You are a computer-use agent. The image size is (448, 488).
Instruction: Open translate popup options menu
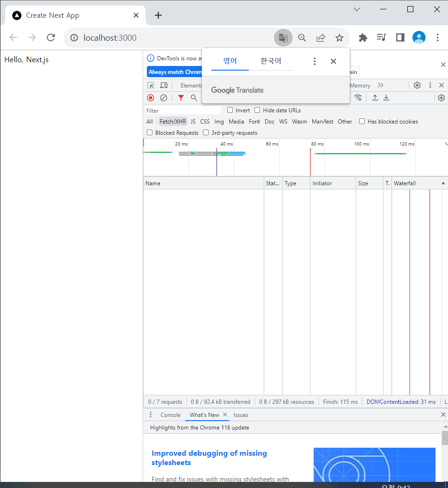tap(315, 61)
